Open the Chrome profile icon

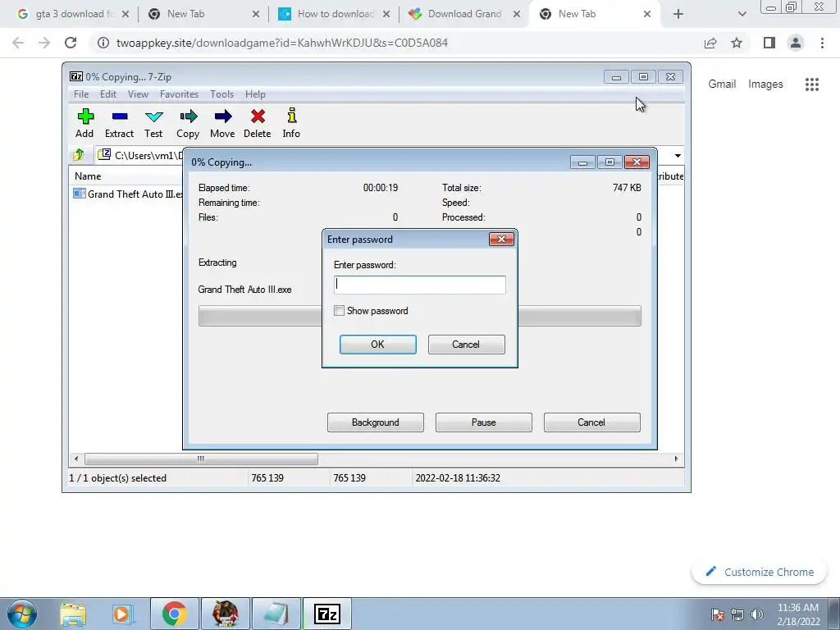[x=796, y=43]
